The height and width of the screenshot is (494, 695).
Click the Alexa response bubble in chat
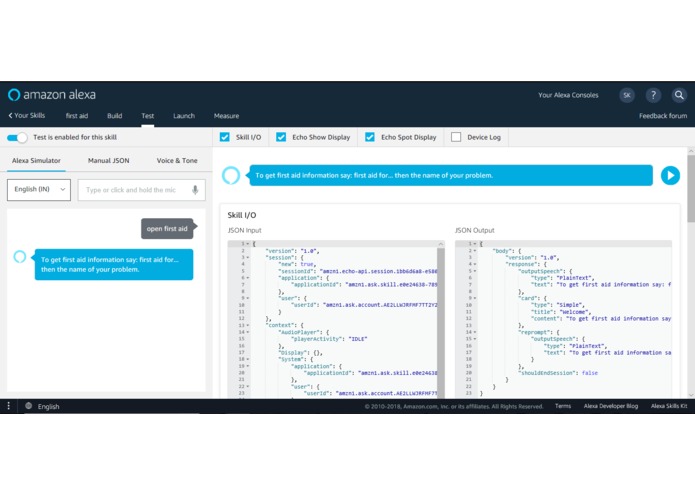(114, 265)
